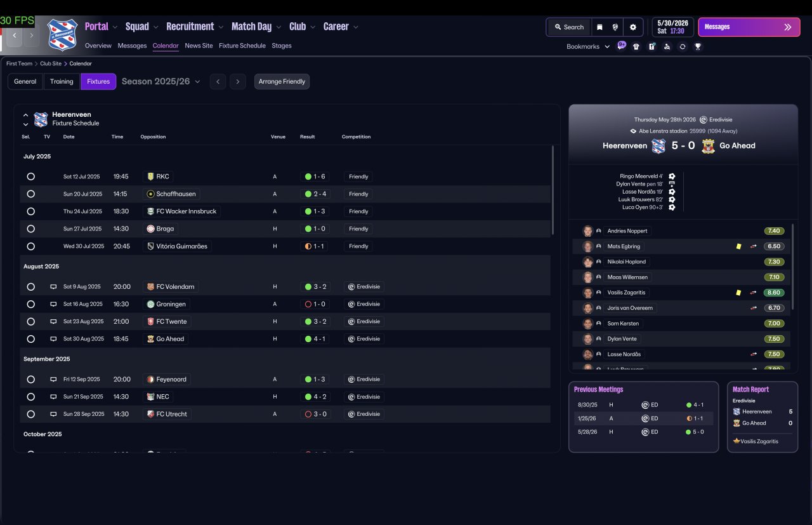This screenshot has height=525, width=812.
Task: Select the radio button for the FC Volendam fixture
Action: pos(30,287)
